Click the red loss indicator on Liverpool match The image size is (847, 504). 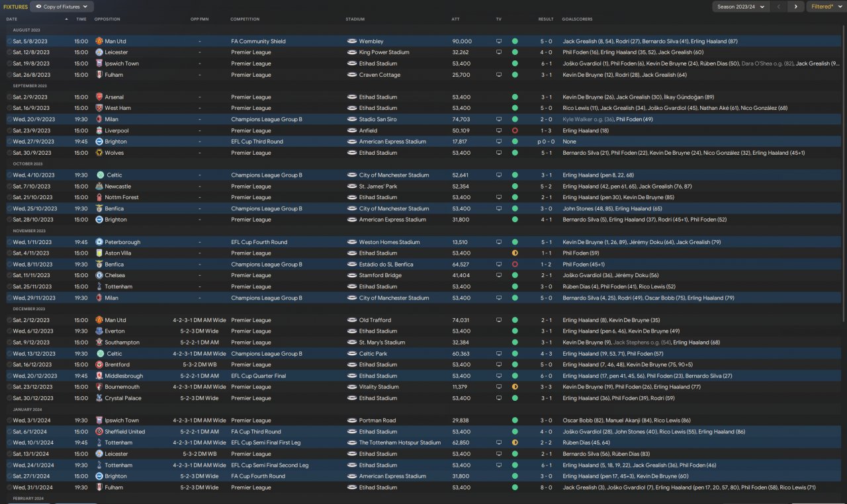coord(515,130)
